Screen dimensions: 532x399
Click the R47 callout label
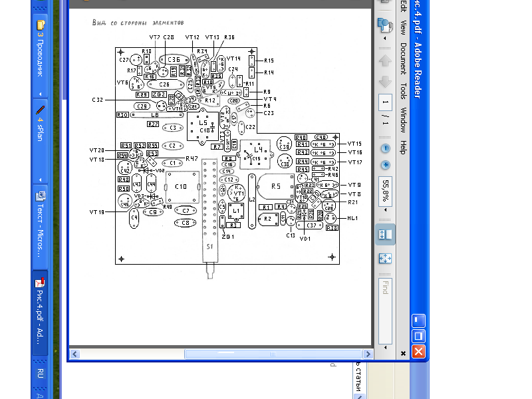point(192,158)
